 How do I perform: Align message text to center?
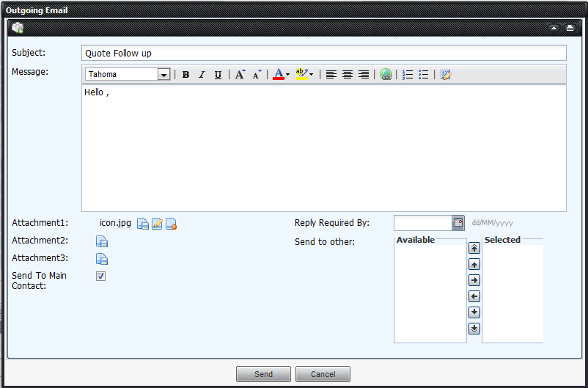click(348, 75)
